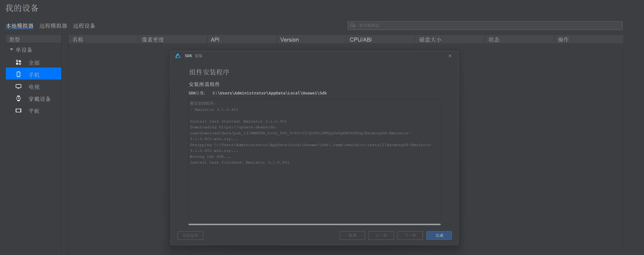
Task: Click the 组件安装程序 heading
Action: [209, 72]
